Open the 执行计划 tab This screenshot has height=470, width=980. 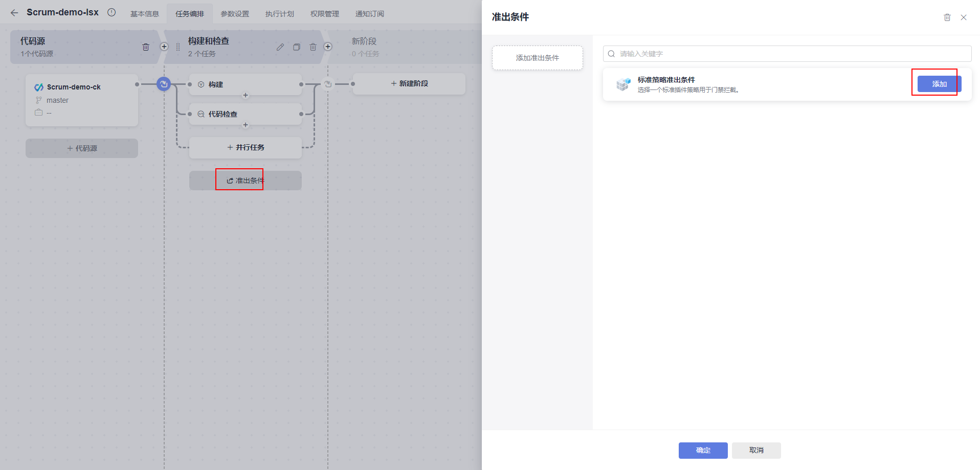click(x=279, y=14)
